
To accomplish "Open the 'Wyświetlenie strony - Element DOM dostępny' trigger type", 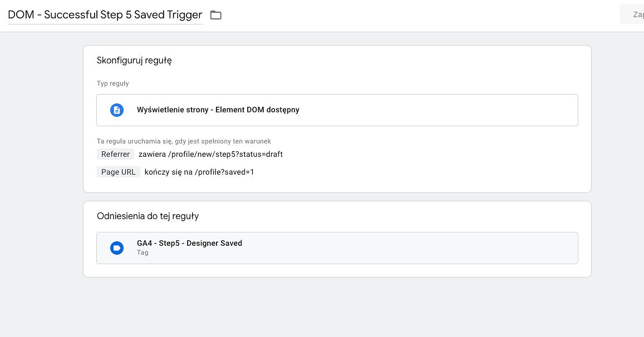I will tap(218, 110).
